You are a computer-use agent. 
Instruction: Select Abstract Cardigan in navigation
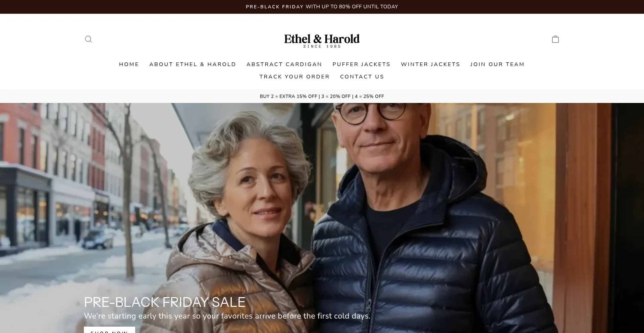click(284, 64)
